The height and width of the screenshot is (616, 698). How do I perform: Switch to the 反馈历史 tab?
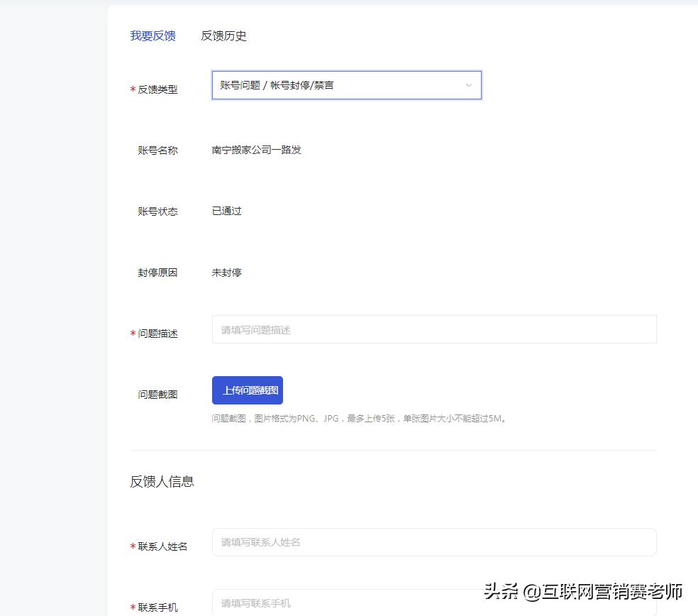click(223, 36)
